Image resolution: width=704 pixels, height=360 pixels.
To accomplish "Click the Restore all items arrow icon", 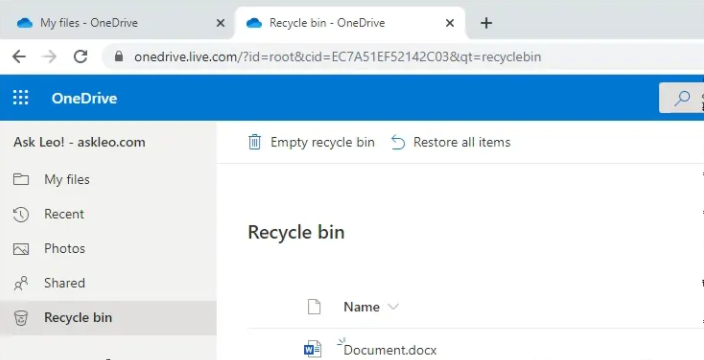I will point(398,143).
